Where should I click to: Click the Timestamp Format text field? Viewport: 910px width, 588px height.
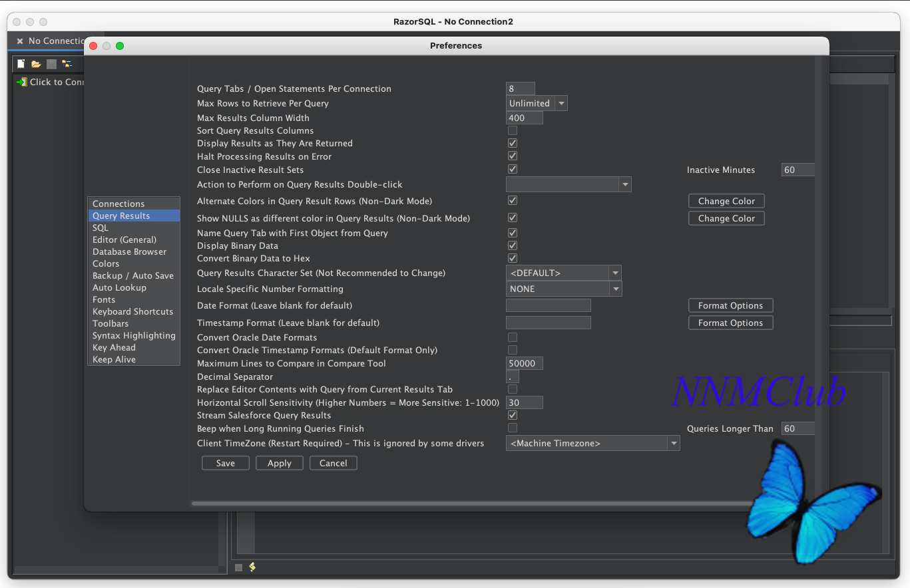coord(549,323)
